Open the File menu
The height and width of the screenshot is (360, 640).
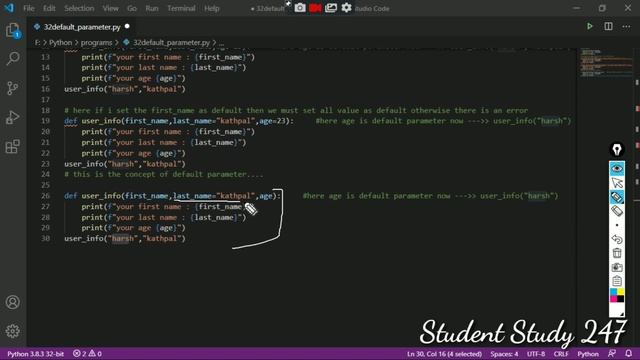[29, 8]
